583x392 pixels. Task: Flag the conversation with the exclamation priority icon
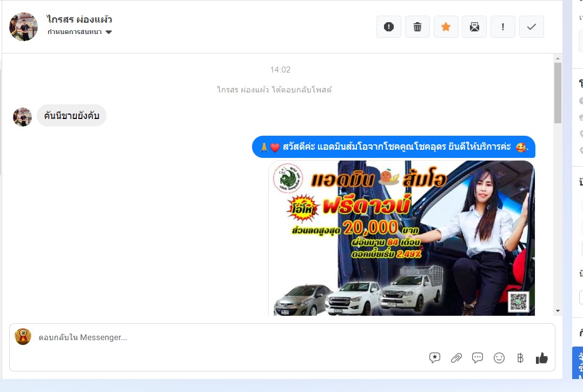click(503, 26)
